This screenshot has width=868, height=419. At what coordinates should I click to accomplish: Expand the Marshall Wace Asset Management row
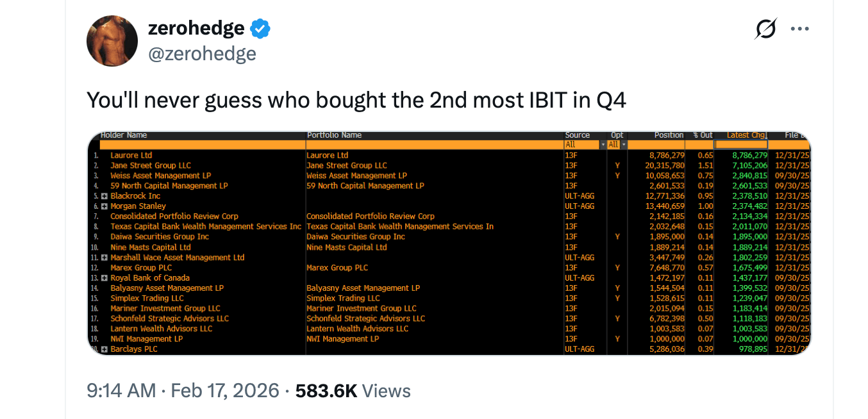click(x=103, y=257)
